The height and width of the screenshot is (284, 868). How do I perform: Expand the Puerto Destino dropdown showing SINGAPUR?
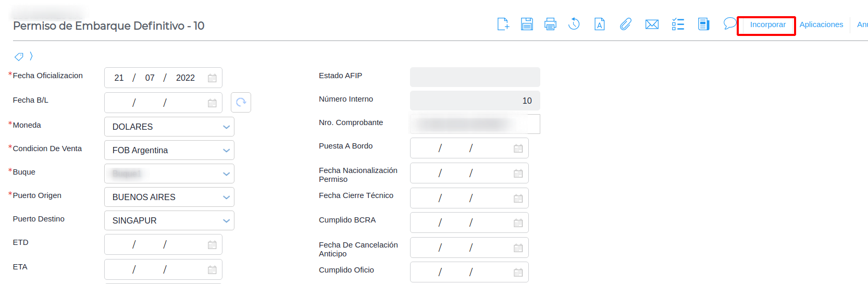pyautogui.click(x=226, y=220)
